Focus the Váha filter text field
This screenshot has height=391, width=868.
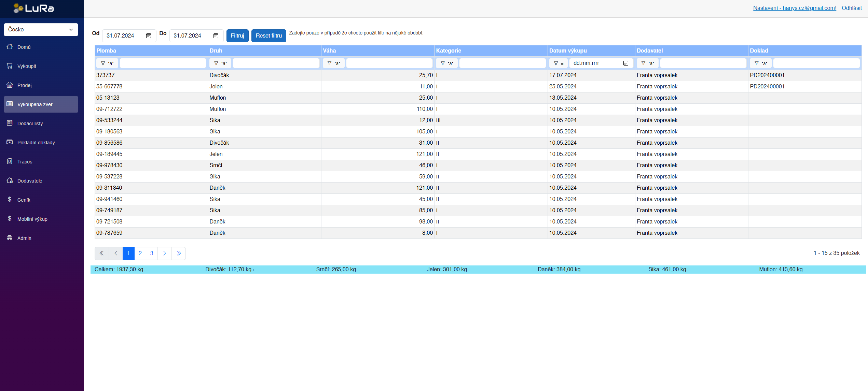coord(389,63)
